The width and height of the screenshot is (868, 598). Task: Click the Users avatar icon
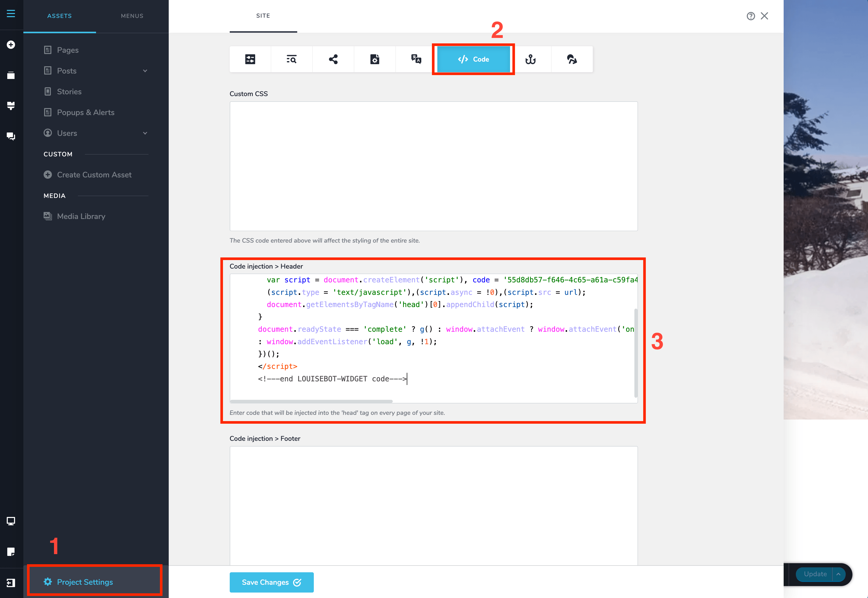pyautogui.click(x=48, y=133)
